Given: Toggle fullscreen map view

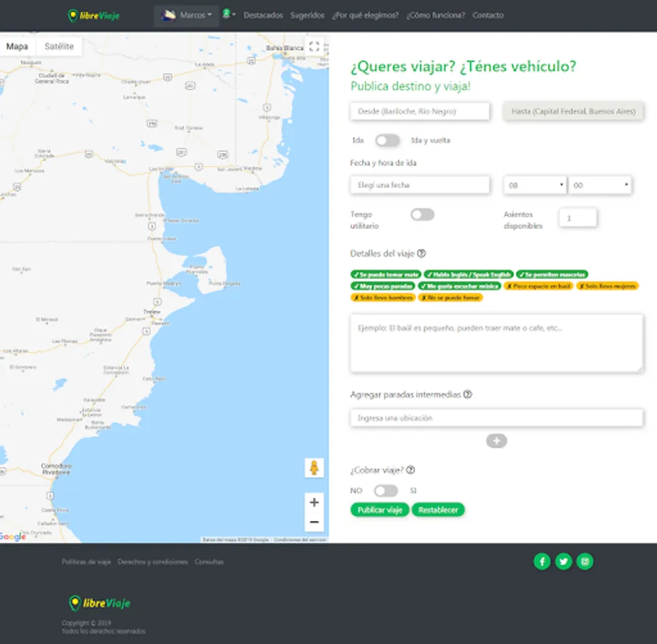Looking at the screenshot, I should tap(314, 47).
